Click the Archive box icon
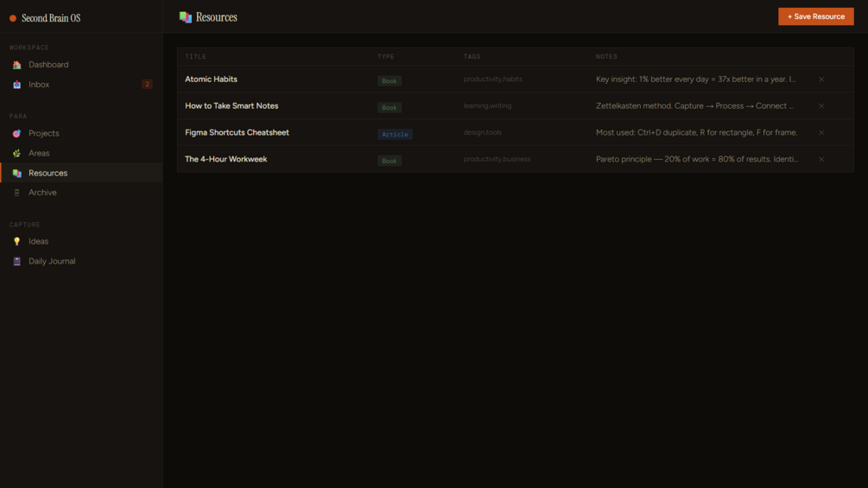The height and width of the screenshot is (488, 868). [x=16, y=193]
